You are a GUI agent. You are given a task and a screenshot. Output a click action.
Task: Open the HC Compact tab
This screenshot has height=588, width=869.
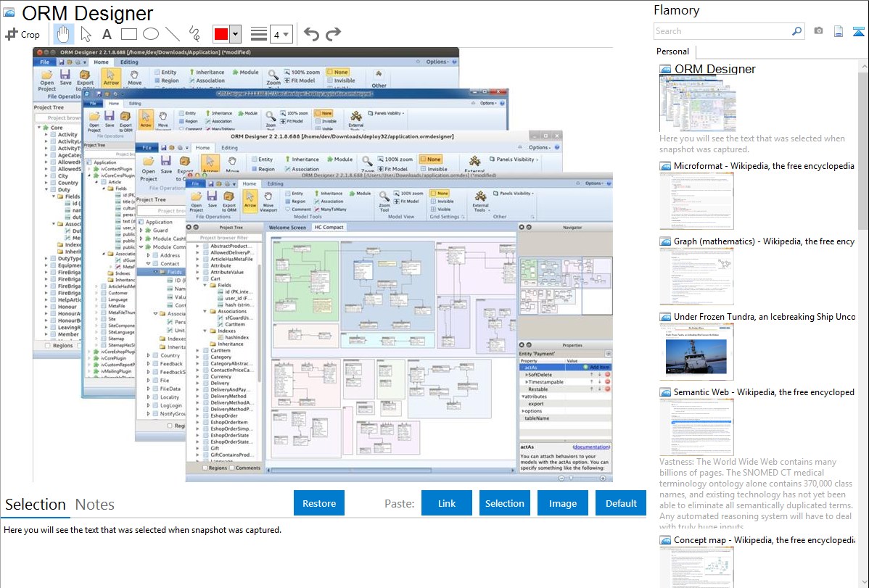click(329, 227)
